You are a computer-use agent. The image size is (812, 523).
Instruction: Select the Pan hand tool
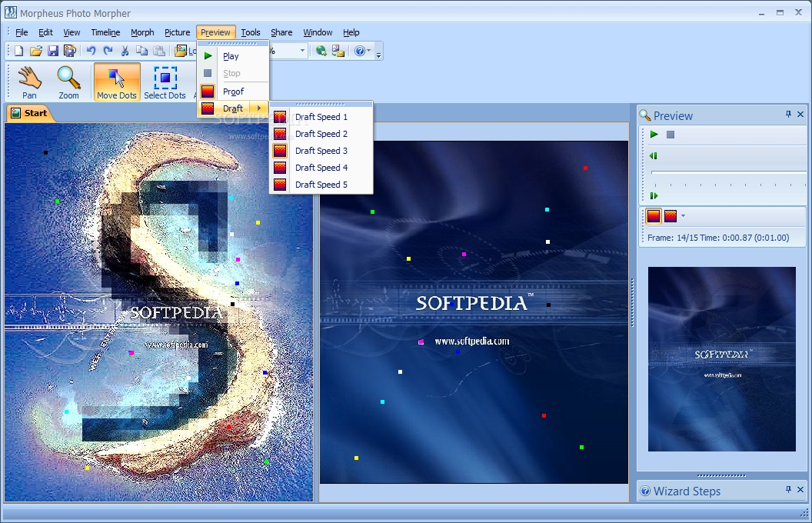[29, 82]
